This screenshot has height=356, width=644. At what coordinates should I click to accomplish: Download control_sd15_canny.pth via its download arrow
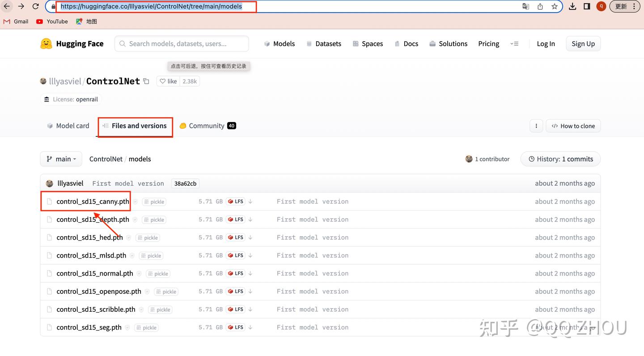point(250,201)
